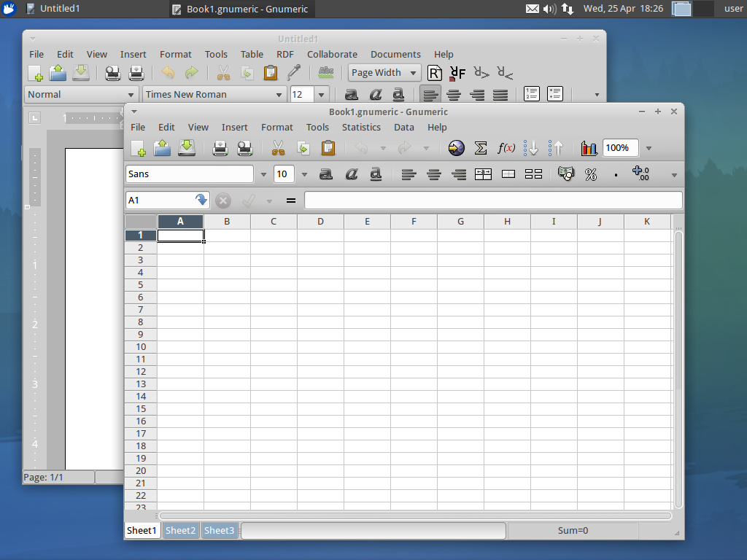Click merge cells icon in Gnumeric toolbar
This screenshot has width=747, height=560.
(x=508, y=174)
